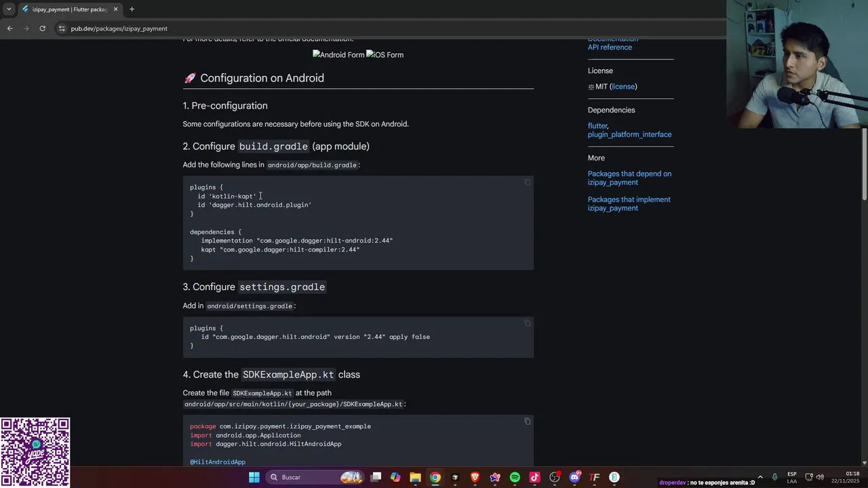868x488 pixels.
Task: Open the blue star app on taskbar
Action: 495,477
